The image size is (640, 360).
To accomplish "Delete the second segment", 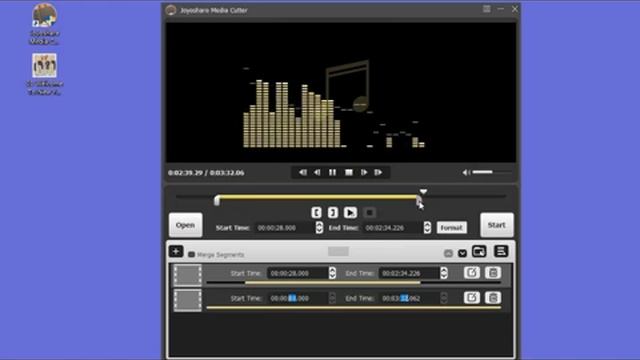I will click(493, 298).
